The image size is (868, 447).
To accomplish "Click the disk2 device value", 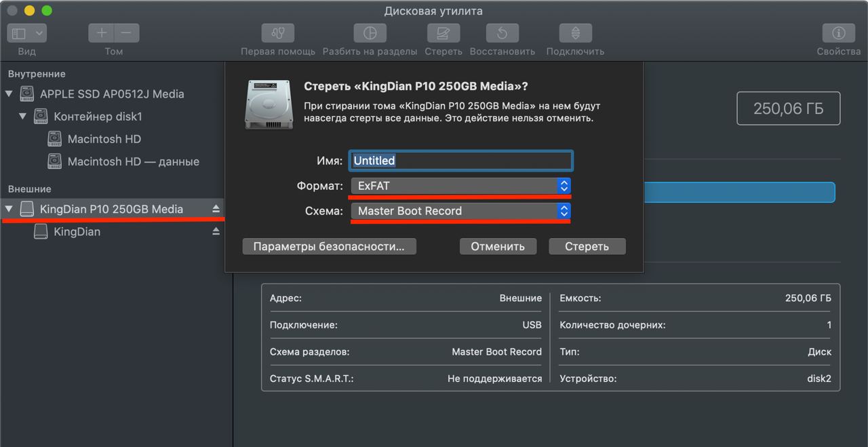I will 819,378.
